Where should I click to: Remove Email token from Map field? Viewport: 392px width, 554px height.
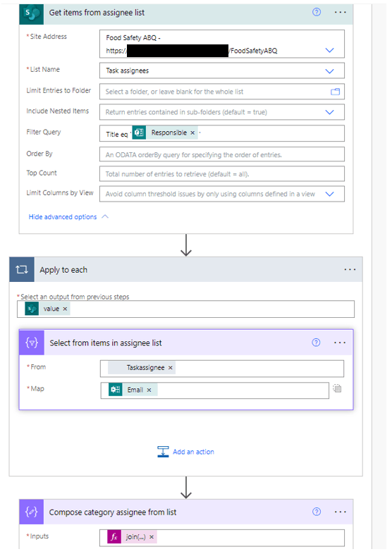point(149,390)
